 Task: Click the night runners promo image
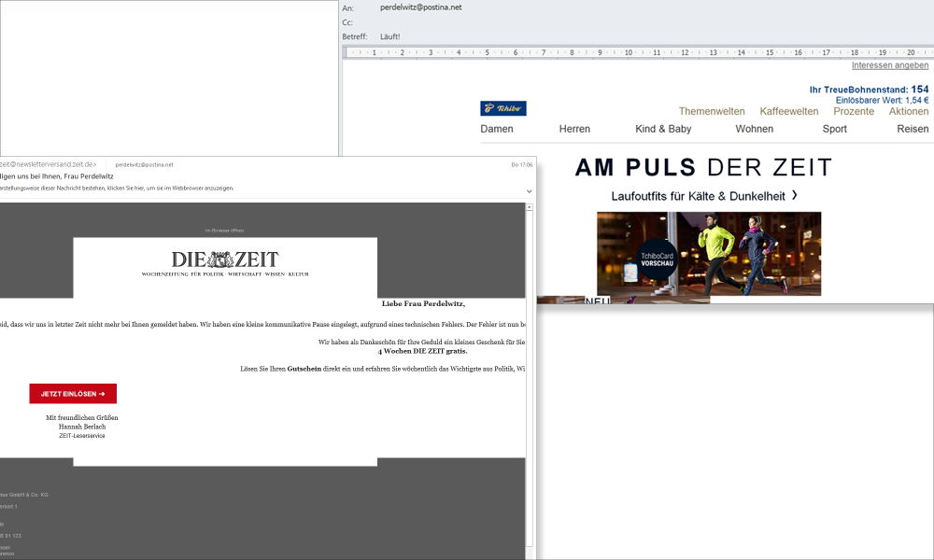coord(709,254)
